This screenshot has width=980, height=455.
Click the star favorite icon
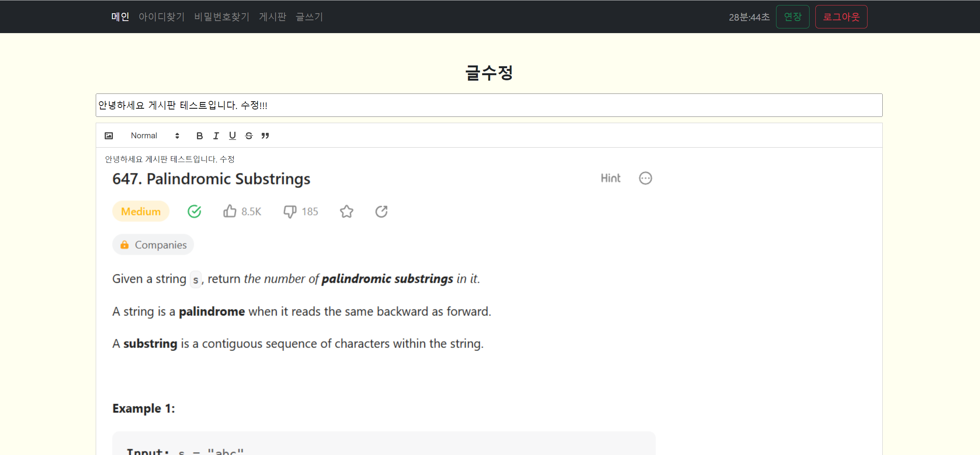[x=346, y=212]
